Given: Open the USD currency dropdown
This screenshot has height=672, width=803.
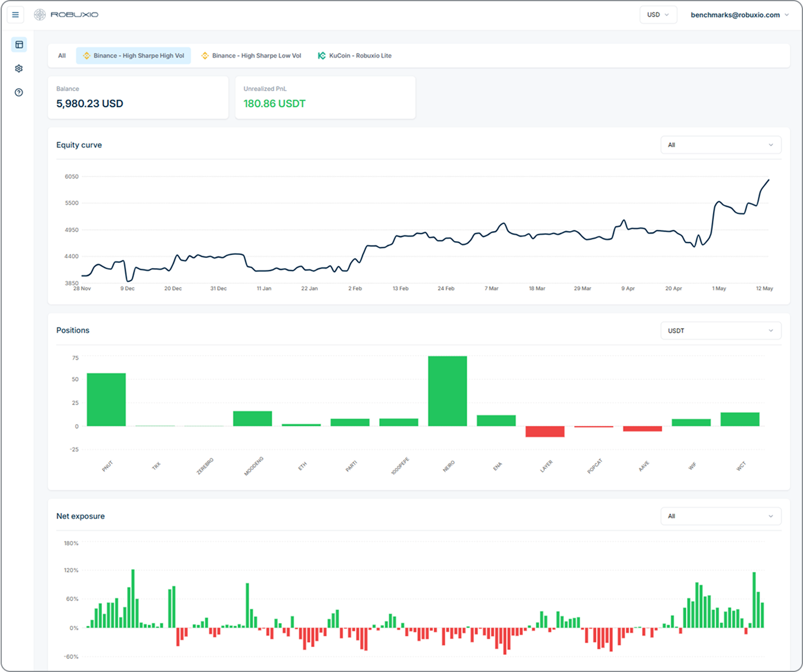Looking at the screenshot, I should pyautogui.click(x=658, y=14).
